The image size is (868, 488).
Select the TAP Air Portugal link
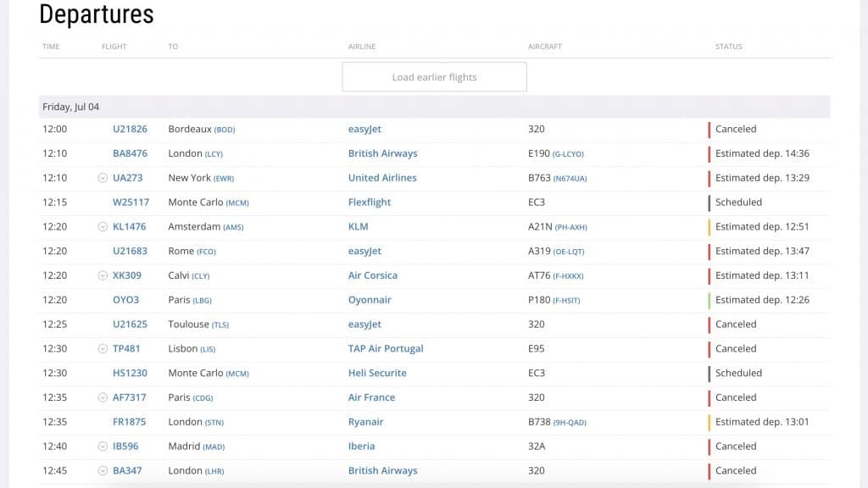click(386, 349)
